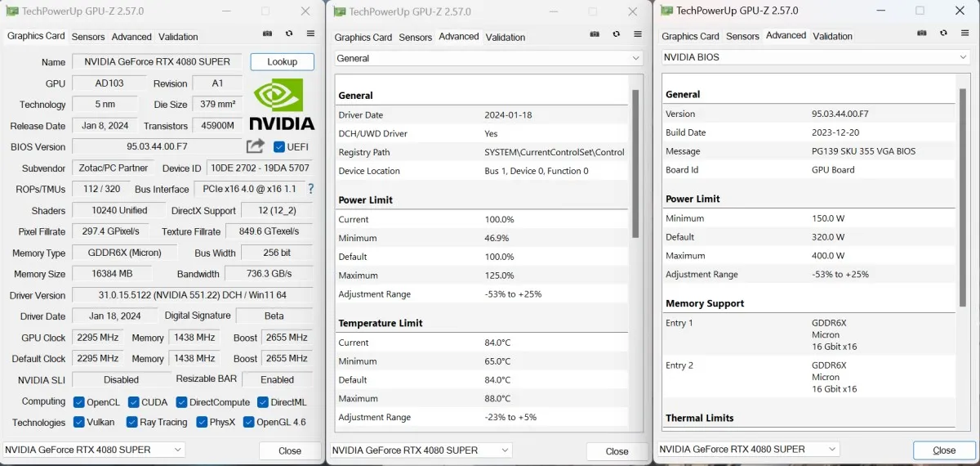Click the NVIDIA logo image
This screenshot has height=466, width=980.
pos(282,104)
